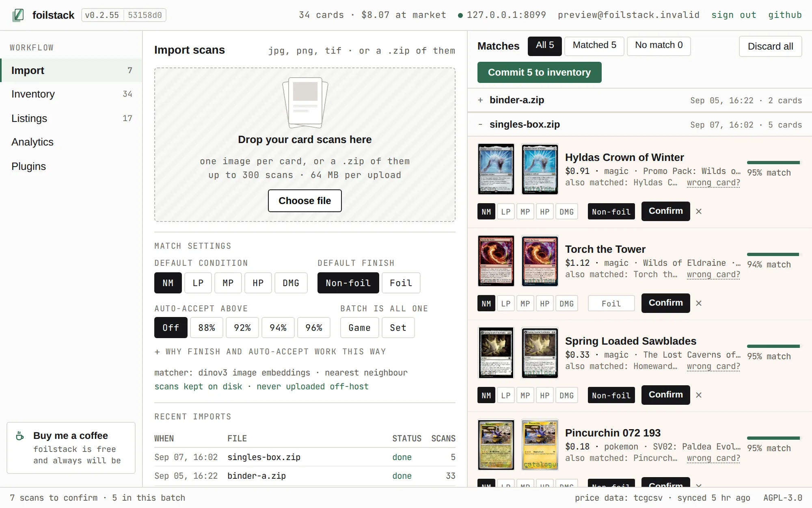Switch to Matched 5 tab

[x=594, y=46]
